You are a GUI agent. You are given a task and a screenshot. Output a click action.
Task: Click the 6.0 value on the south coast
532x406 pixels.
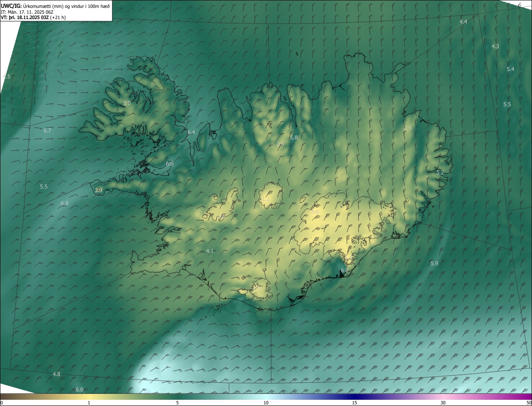(345, 270)
